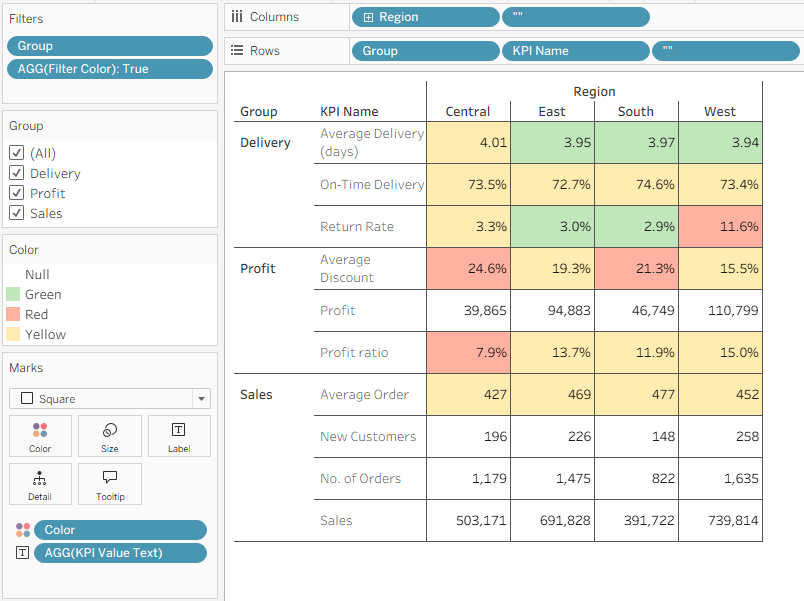Click the text label icon beside AGG(KPI Value Text)

(x=22, y=553)
